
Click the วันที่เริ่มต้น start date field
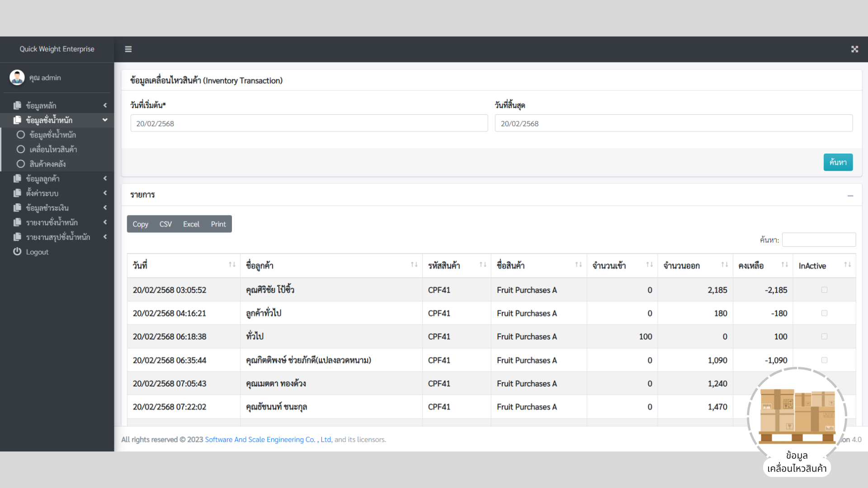coord(309,123)
